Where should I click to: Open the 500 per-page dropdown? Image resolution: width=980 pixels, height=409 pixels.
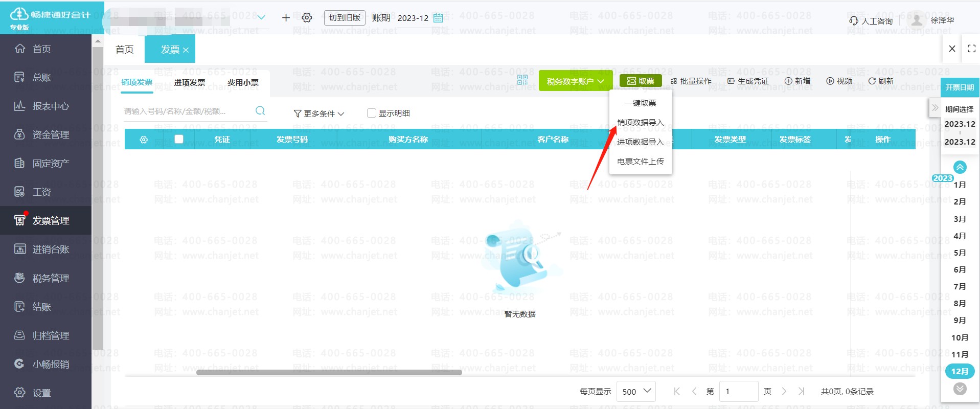pos(636,391)
